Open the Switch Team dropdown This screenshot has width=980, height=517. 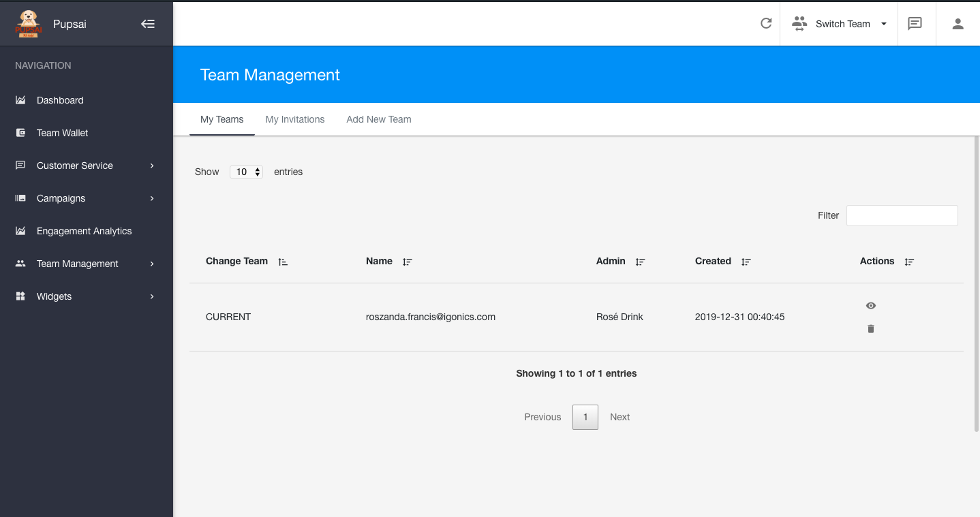point(840,24)
